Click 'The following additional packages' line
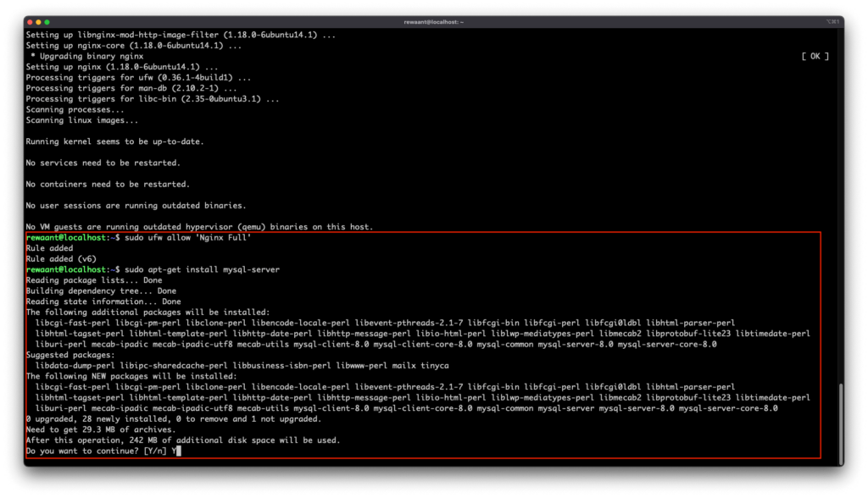Viewport: 868px width, 498px height. (147, 312)
